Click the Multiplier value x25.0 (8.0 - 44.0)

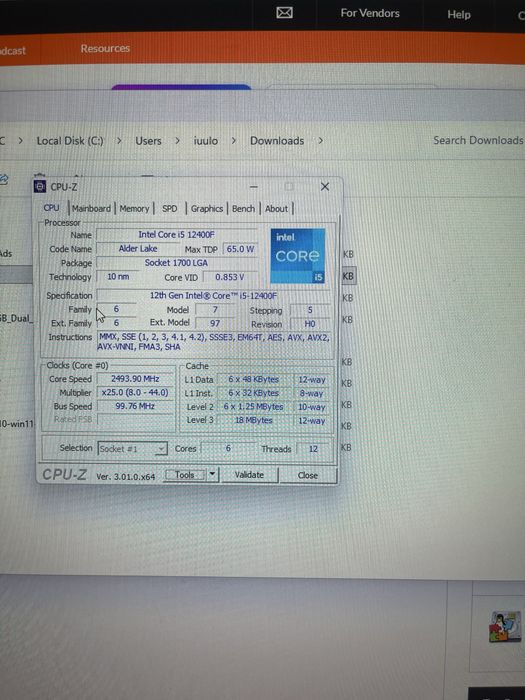(x=135, y=392)
